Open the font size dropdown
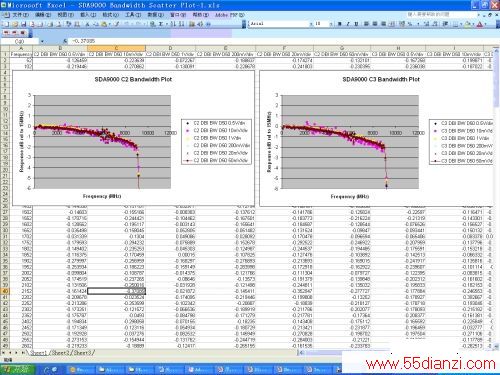Image resolution: width=500 pixels, height=375 pixels. (x=331, y=24)
